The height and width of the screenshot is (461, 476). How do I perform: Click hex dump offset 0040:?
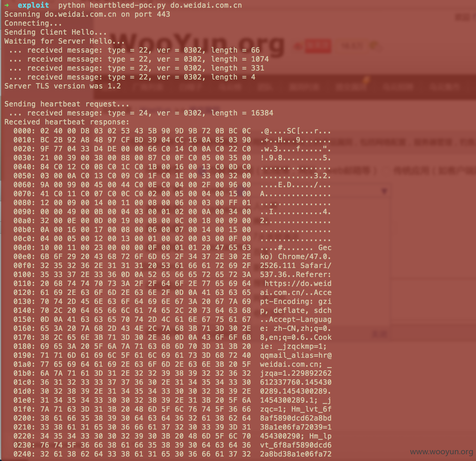[x=24, y=167]
